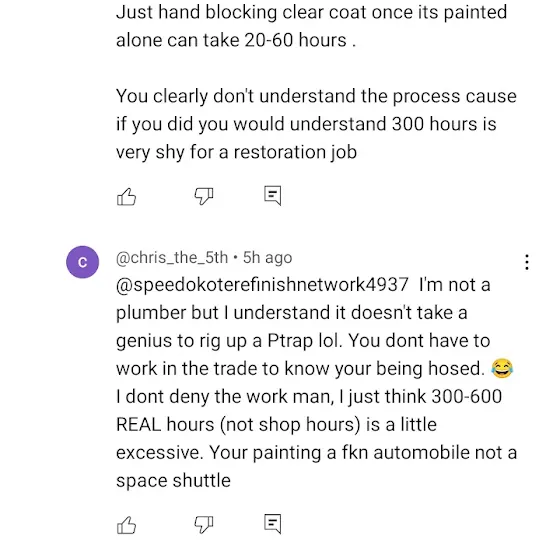Click the 'space shuttle' text line
This screenshot has height=560, width=560.
(173, 480)
